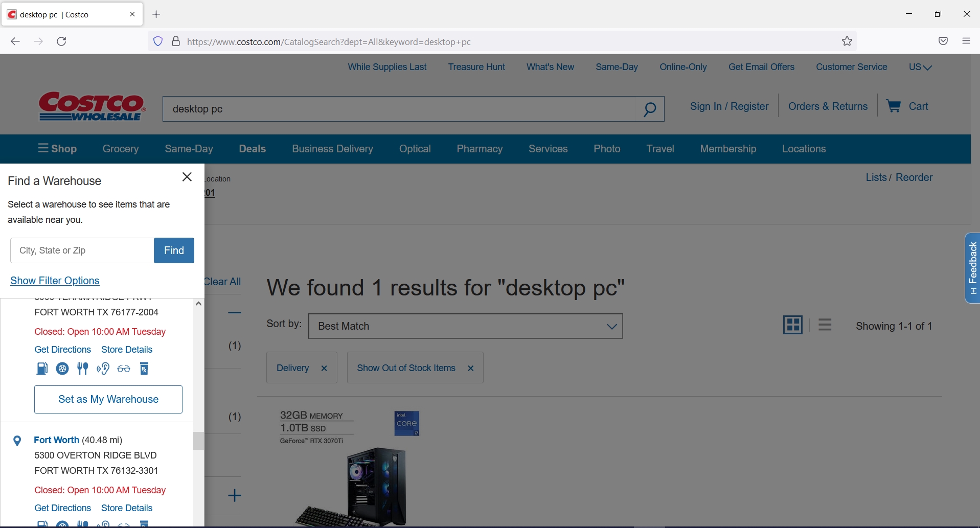Click the tire center amenity icon
Viewport: 980px width, 528px height.
coord(62,369)
